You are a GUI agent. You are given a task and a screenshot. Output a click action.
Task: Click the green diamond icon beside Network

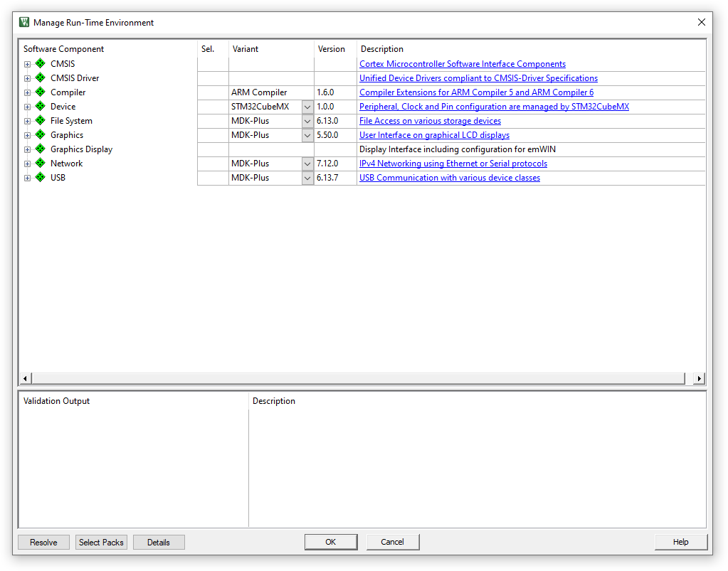click(41, 163)
